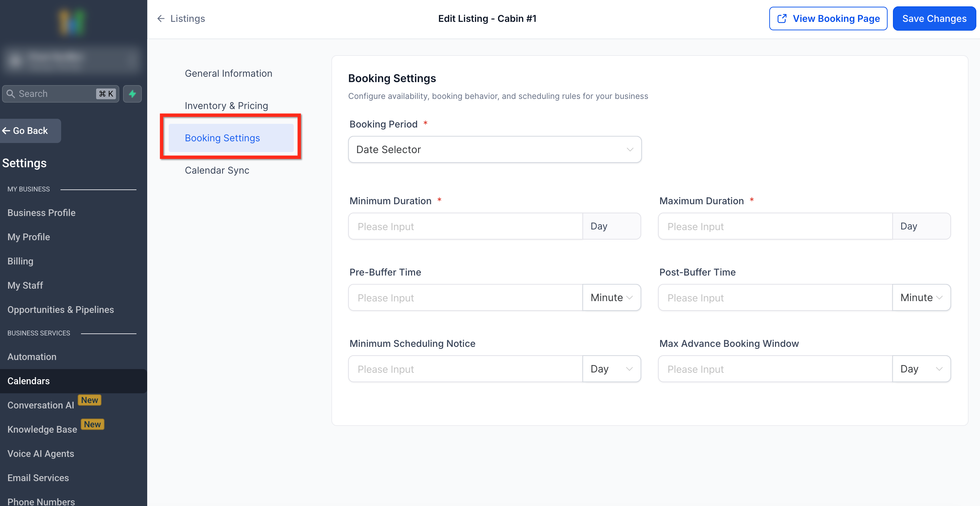Open the Booking Period Date Selector dropdown

(495, 149)
